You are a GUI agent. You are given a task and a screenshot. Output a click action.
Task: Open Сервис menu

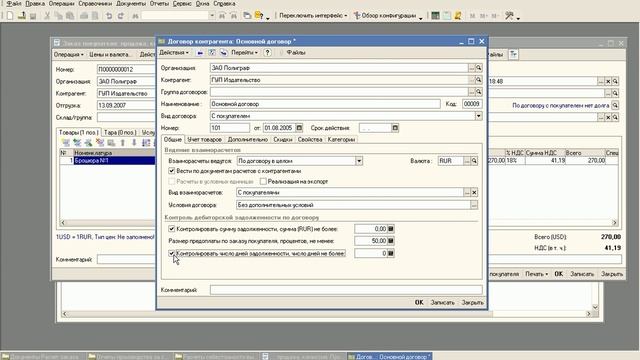point(182,3)
